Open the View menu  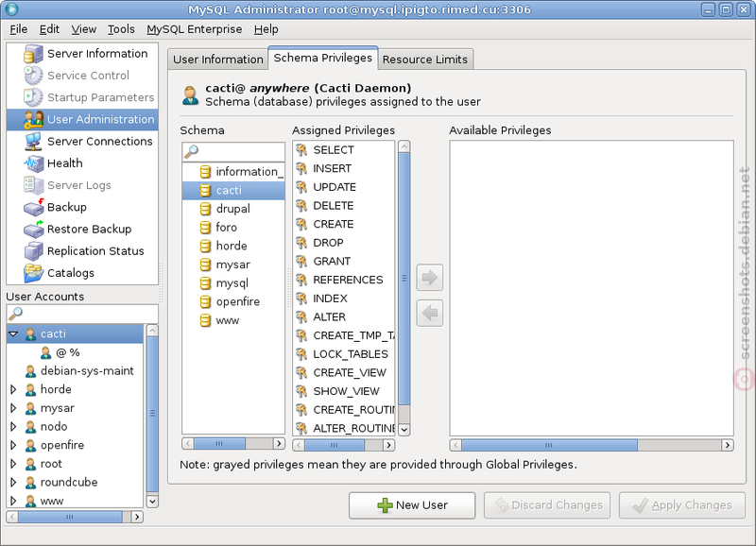click(84, 29)
